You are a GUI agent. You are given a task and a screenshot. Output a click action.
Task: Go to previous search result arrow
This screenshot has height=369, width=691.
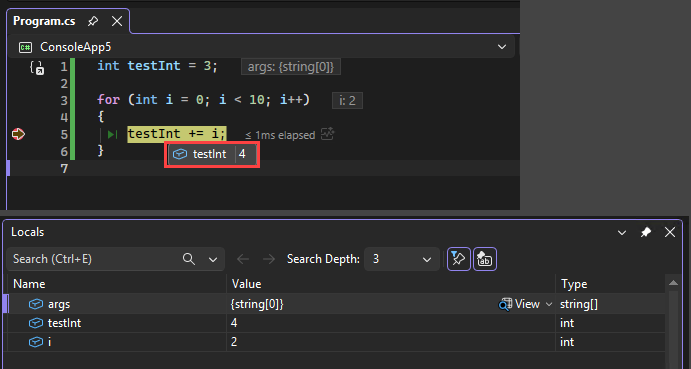click(243, 259)
